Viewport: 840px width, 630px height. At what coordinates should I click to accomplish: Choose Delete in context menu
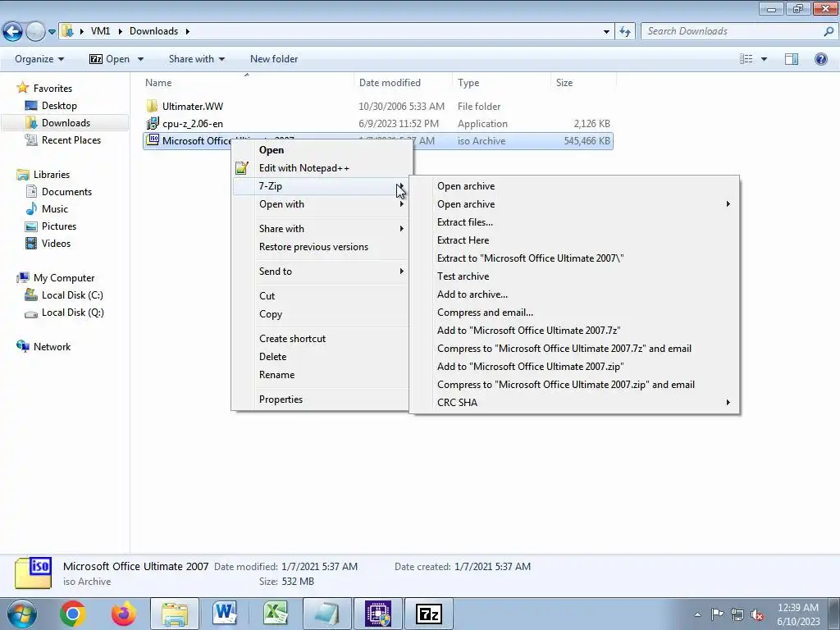point(272,357)
